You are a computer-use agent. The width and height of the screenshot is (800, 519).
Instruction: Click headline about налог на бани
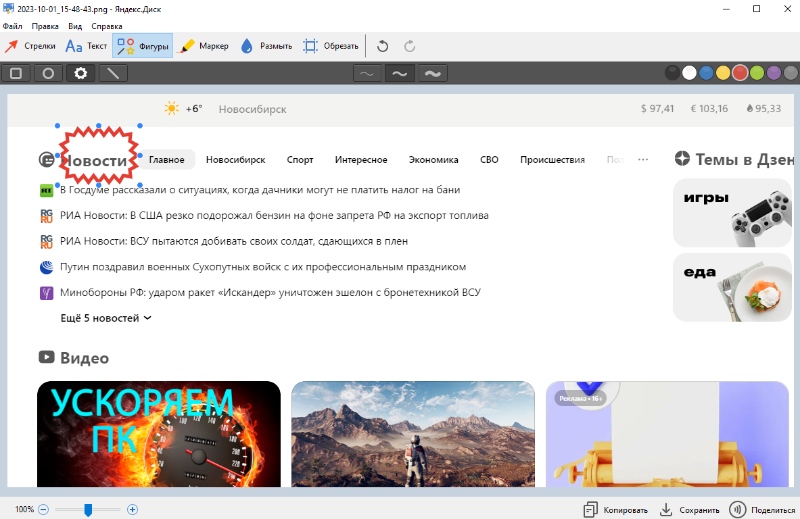(x=260, y=190)
